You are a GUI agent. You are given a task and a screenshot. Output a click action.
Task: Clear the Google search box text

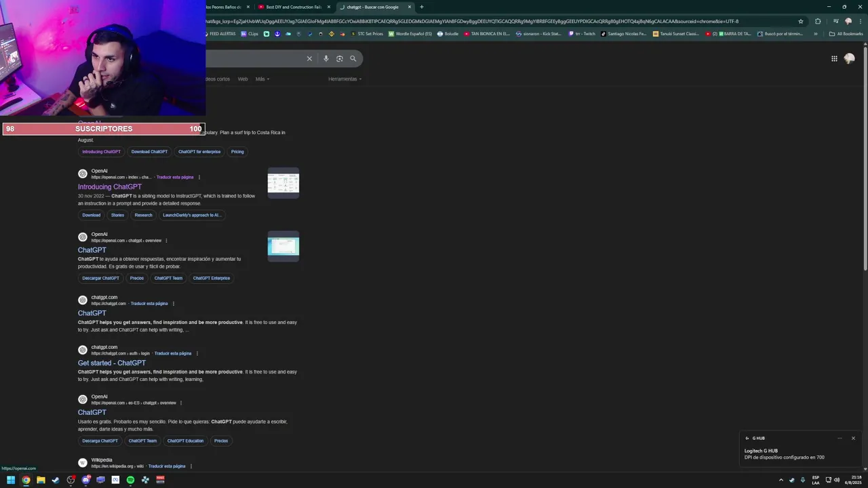[309, 59]
